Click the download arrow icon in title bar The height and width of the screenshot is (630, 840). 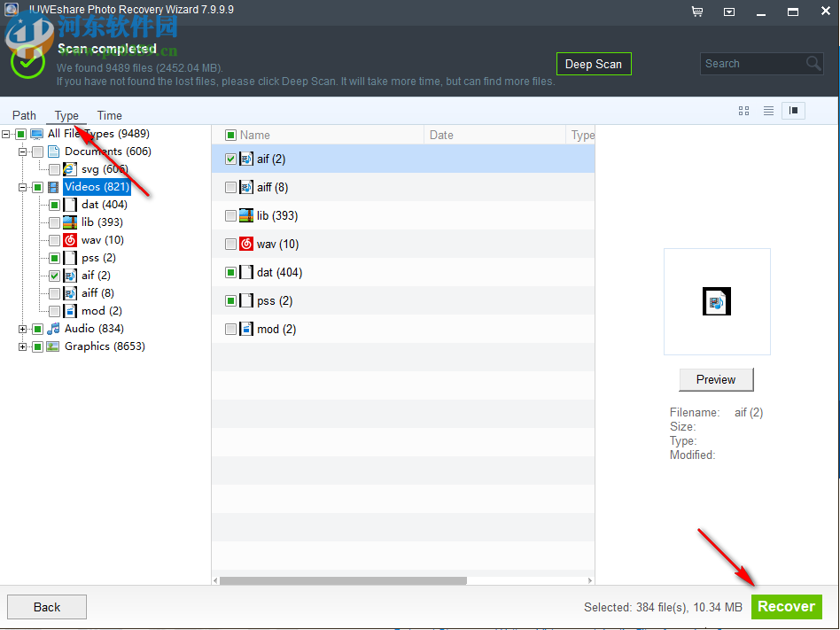click(x=729, y=12)
